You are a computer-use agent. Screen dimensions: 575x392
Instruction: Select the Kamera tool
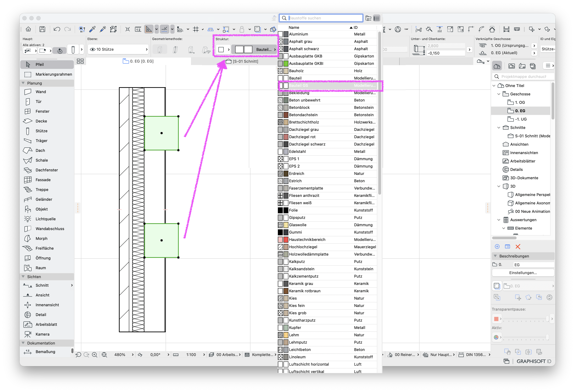coord(47,334)
